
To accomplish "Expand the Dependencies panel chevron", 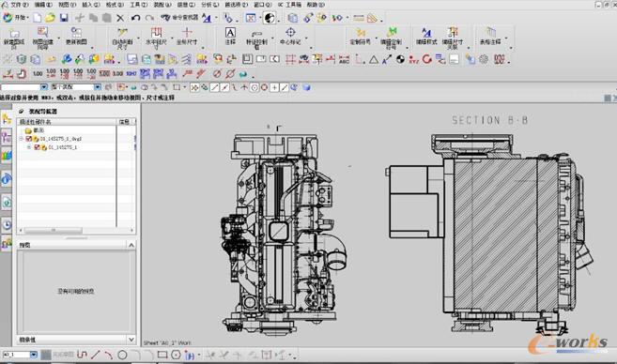I will [131, 340].
